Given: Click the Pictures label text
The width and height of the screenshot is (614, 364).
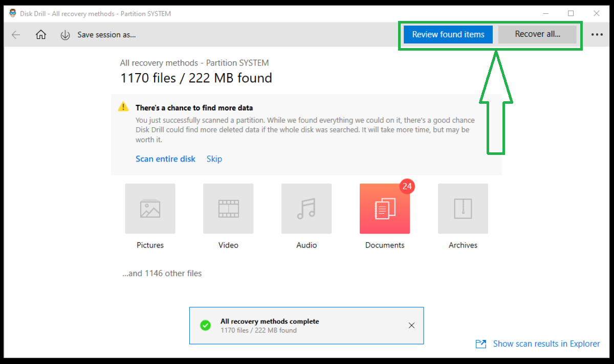Looking at the screenshot, I should pos(150,245).
